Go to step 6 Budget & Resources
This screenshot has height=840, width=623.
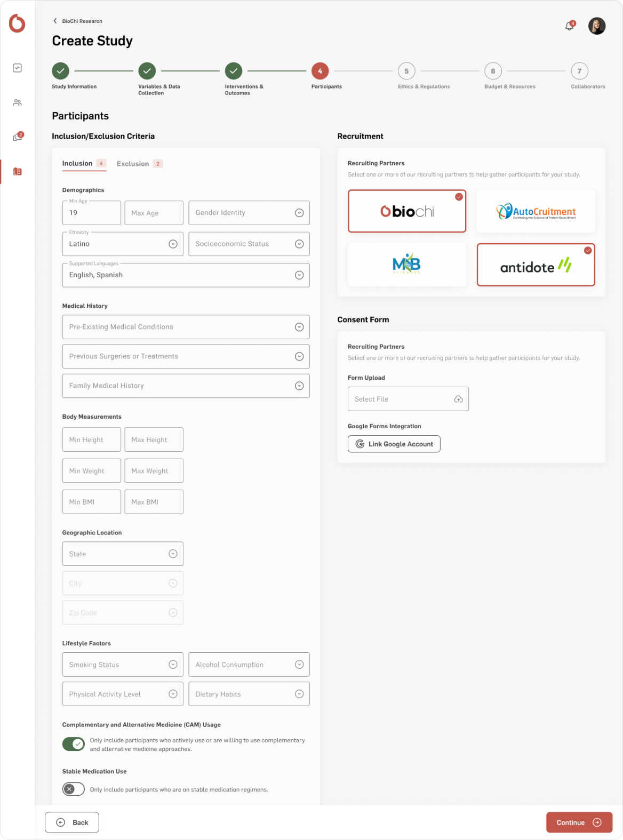click(x=493, y=71)
